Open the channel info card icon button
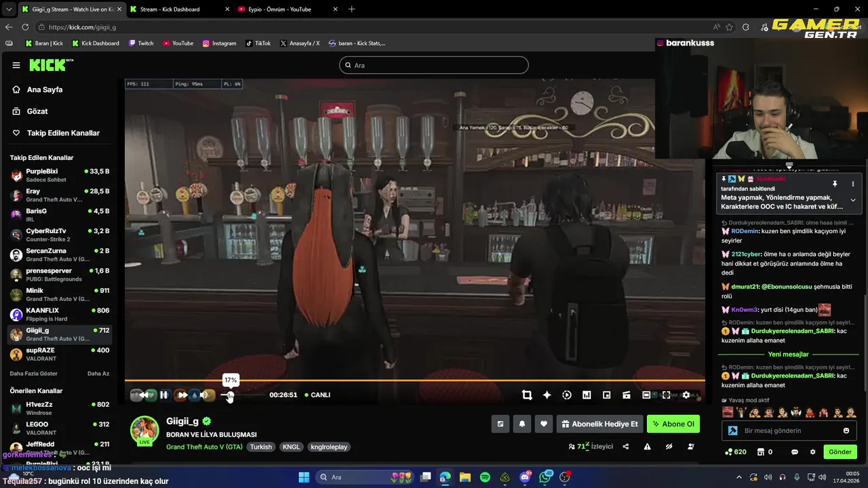868x488 pixels. tap(500, 424)
